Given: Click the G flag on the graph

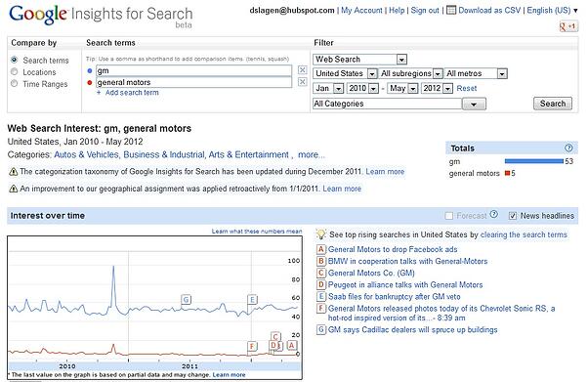Looking at the screenshot, I should tap(186, 300).
